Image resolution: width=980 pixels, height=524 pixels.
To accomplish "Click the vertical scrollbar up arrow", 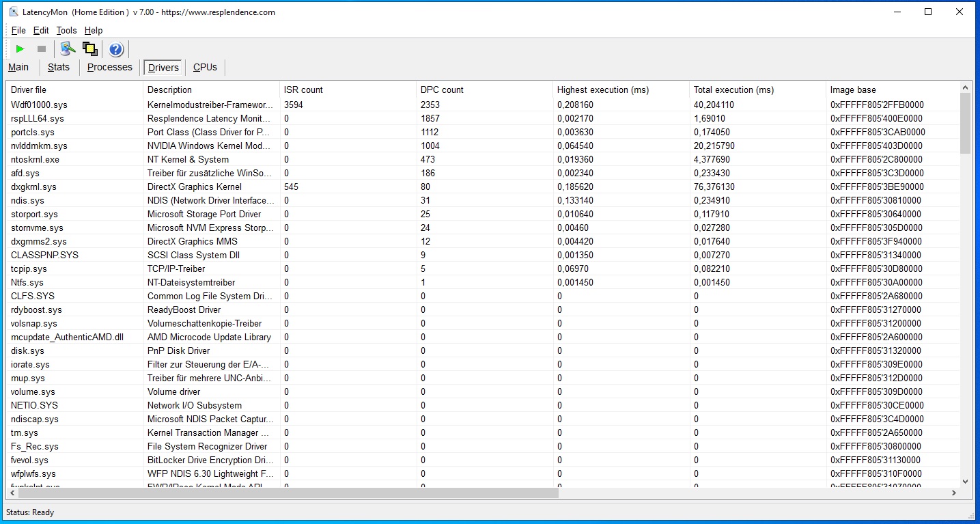I will click(966, 87).
